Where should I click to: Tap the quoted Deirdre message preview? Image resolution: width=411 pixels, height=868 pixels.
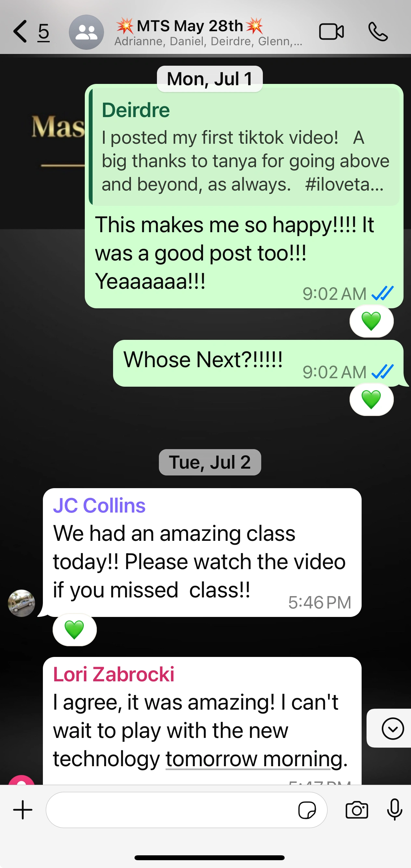[244, 147]
